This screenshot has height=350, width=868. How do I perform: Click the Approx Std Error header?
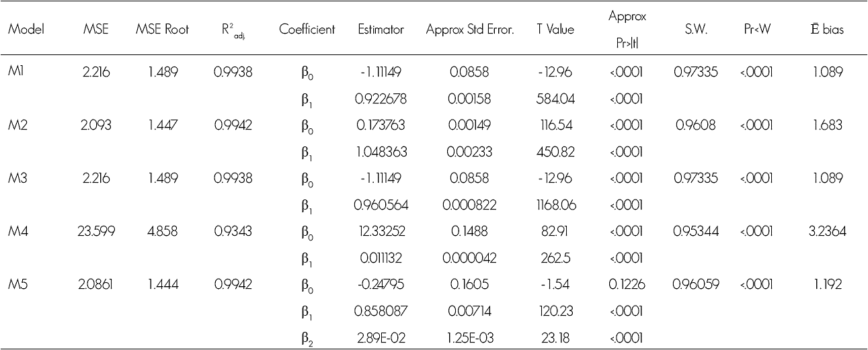[x=470, y=30]
